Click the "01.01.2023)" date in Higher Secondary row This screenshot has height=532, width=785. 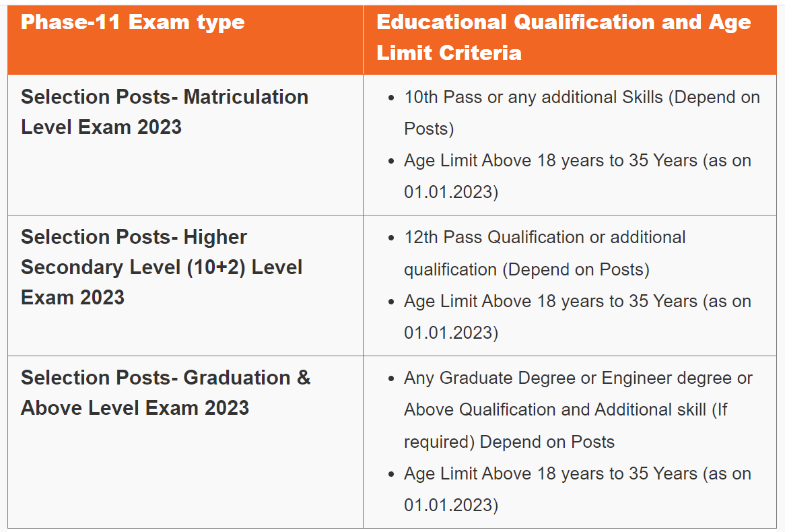[450, 333]
